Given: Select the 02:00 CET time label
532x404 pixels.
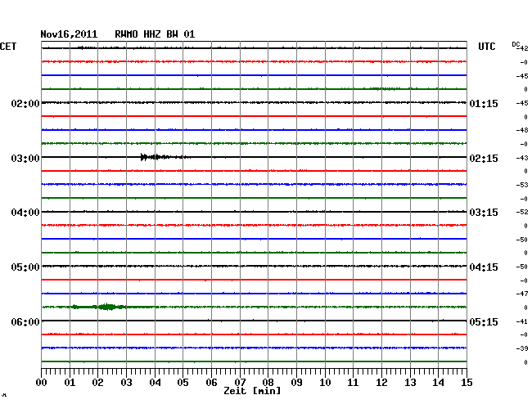Looking at the screenshot, I should (x=25, y=103).
